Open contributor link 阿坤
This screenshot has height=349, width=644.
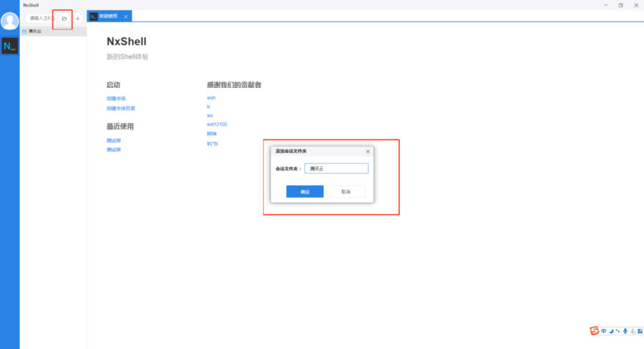point(212,134)
